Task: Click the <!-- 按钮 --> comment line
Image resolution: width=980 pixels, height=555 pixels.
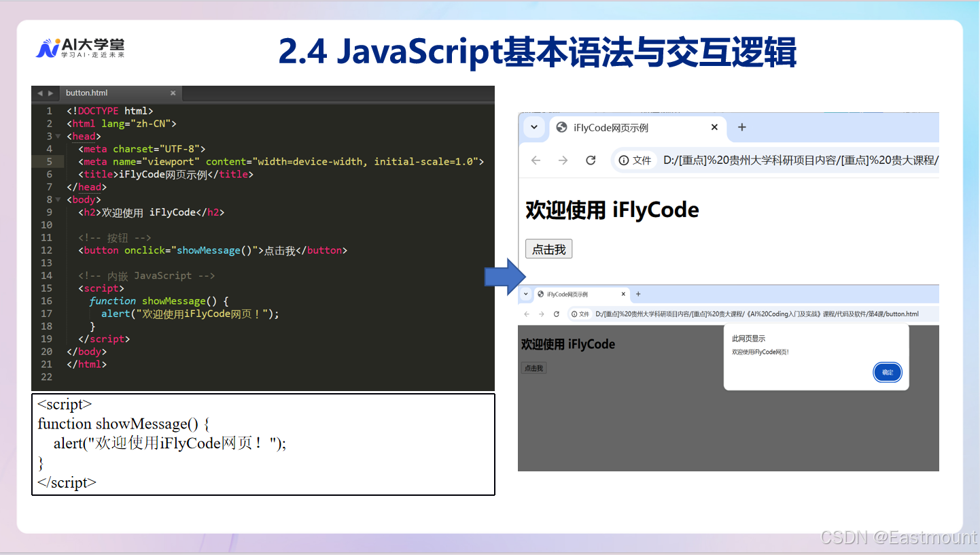Action: [115, 238]
